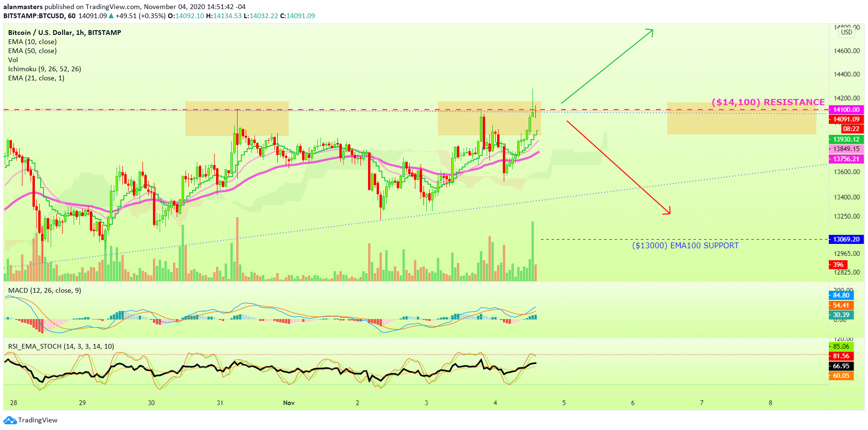Screen dimensions: 868x430
Task: Select the Vol indicator label
Action: pyautogui.click(x=13, y=60)
